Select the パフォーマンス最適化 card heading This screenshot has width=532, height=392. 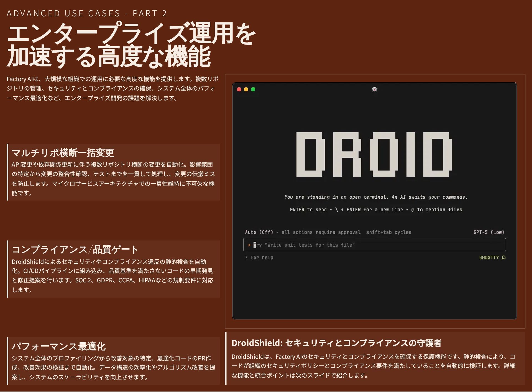pos(58,346)
